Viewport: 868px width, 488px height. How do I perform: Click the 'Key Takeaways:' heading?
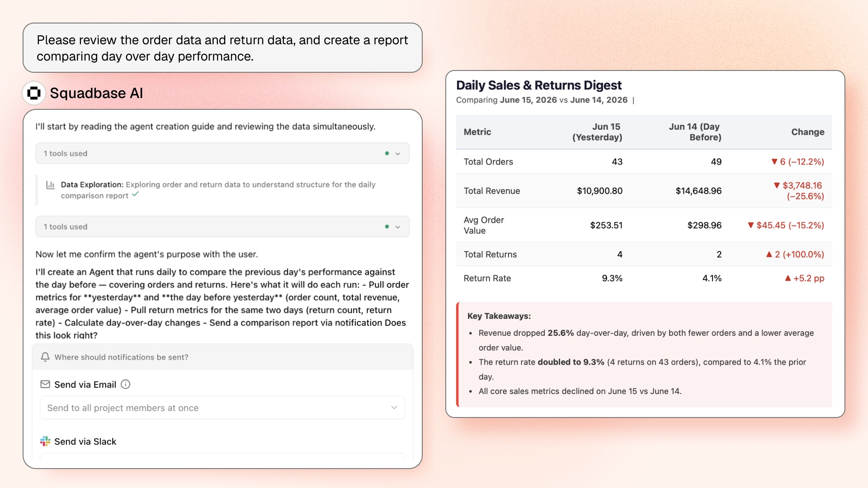[x=499, y=316]
